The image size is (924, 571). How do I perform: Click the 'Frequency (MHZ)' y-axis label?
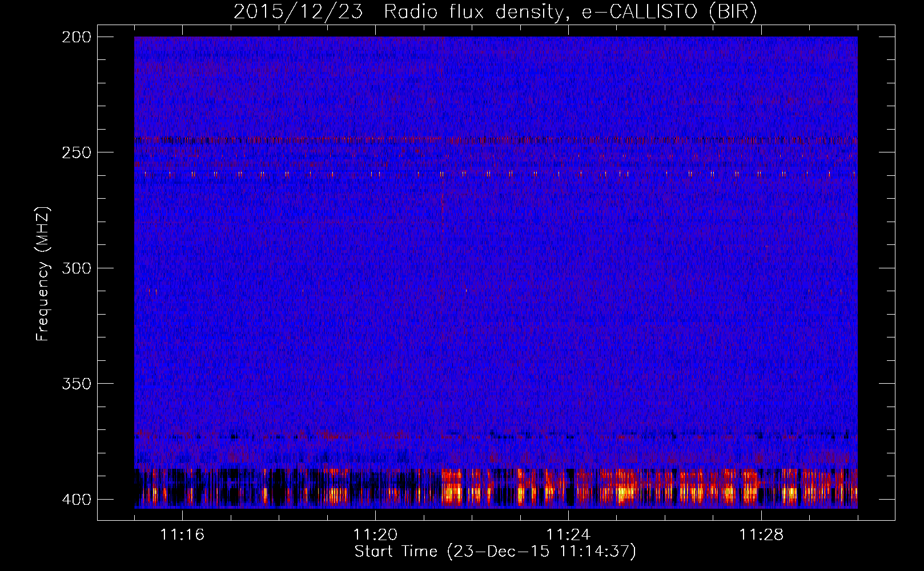coord(43,274)
